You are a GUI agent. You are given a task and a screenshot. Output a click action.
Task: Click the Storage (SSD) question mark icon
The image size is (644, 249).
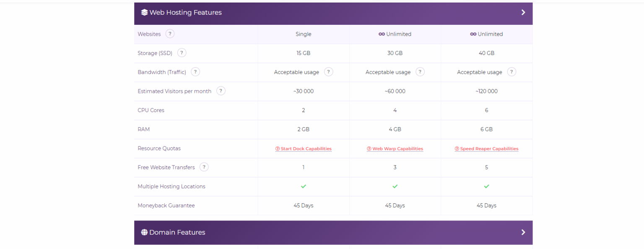182,52
